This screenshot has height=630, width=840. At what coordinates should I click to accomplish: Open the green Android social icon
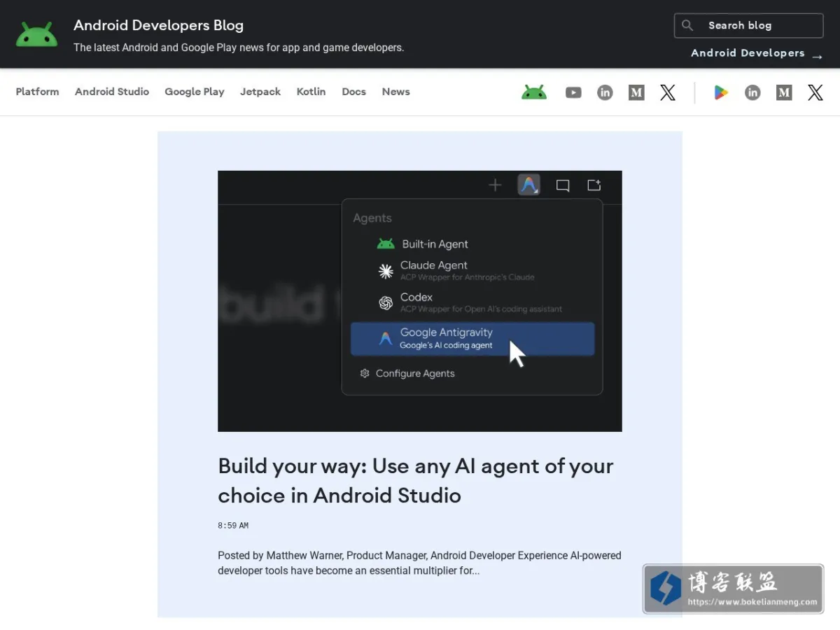[534, 92]
